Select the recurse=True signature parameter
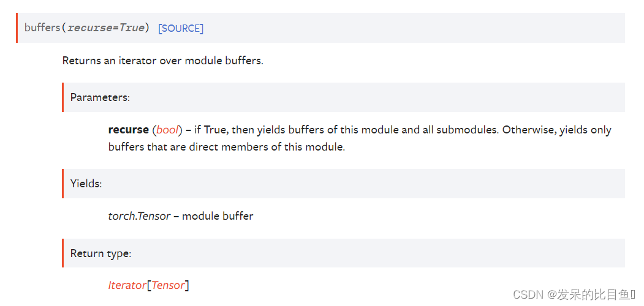 click(106, 28)
